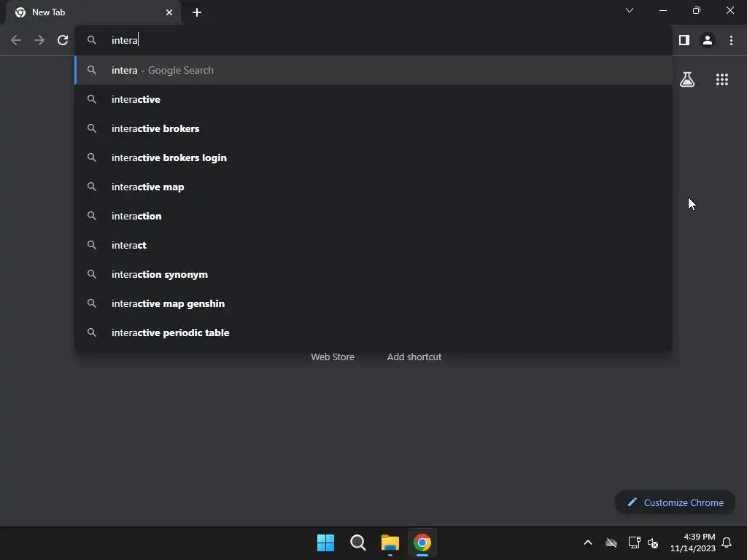Select 'interactive brokers' suggestion
This screenshot has width=747, height=560.
coord(373,128)
